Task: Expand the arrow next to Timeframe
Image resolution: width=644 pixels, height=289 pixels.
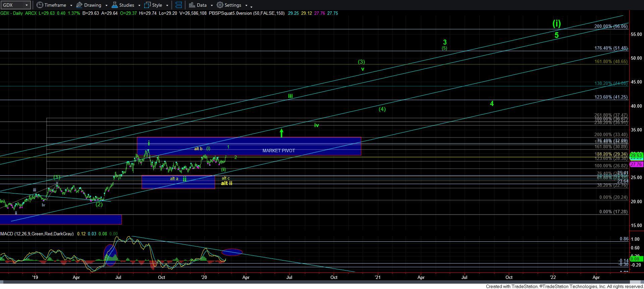Action: click(71, 5)
